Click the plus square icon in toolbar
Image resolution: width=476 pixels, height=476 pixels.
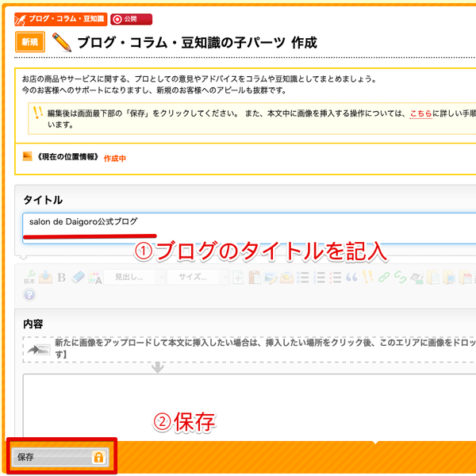point(236,277)
